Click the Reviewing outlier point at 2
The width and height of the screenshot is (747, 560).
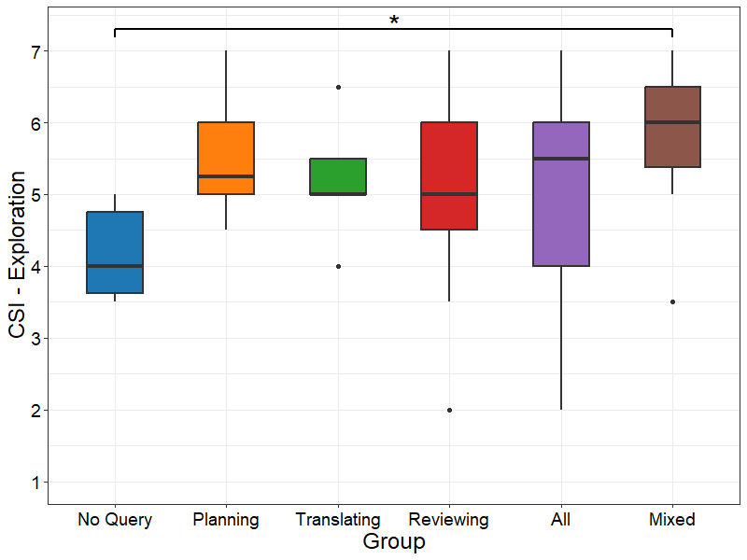449,410
